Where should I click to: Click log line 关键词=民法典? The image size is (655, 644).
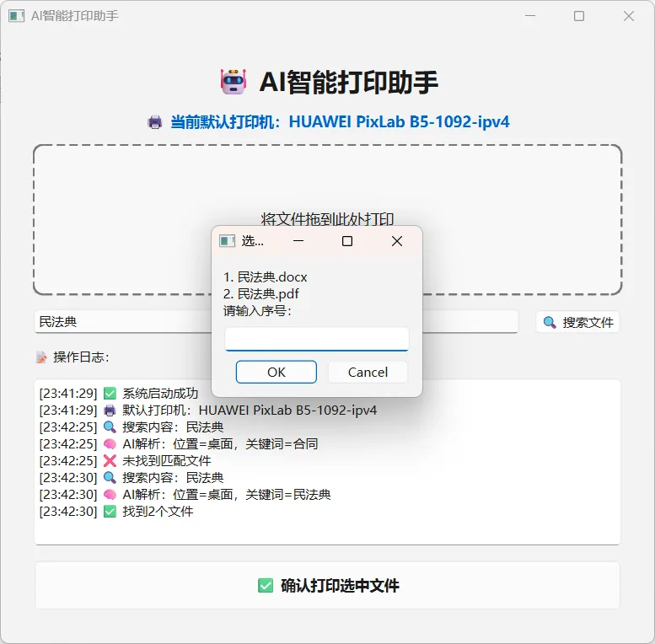[185, 495]
